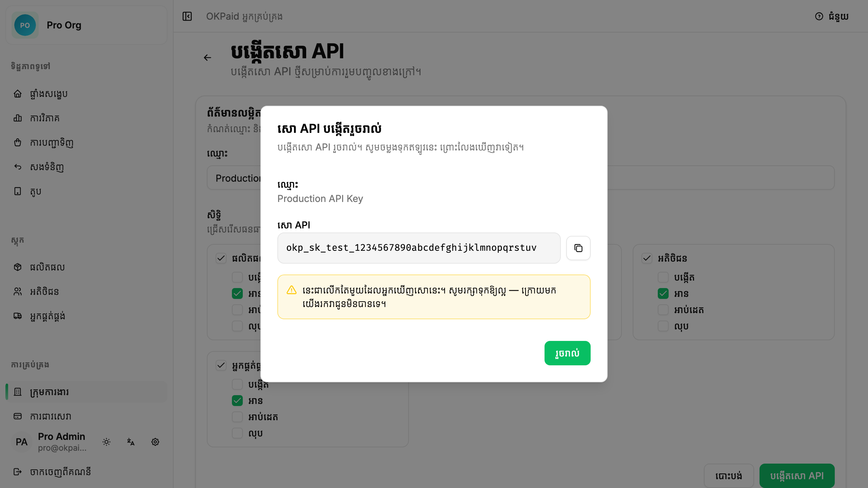Screen dimensions: 868x488
Task: Open ការវិភាគ analytics in sidebar
Action: coord(86,118)
